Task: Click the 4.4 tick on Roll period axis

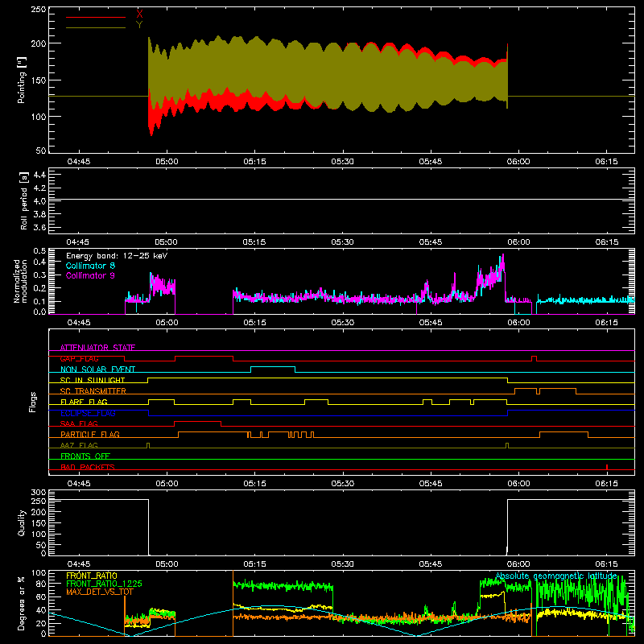Action: (39, 175)
